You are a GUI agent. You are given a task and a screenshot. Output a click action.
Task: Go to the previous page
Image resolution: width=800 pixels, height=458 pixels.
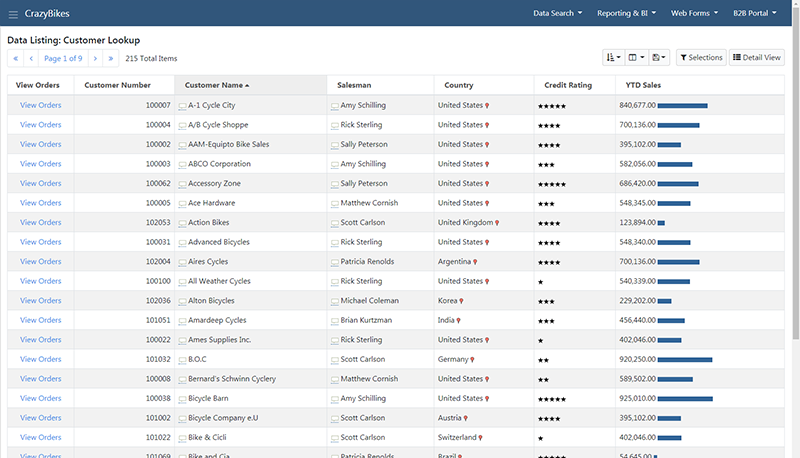pyautogui.click(x=31, y=58)
